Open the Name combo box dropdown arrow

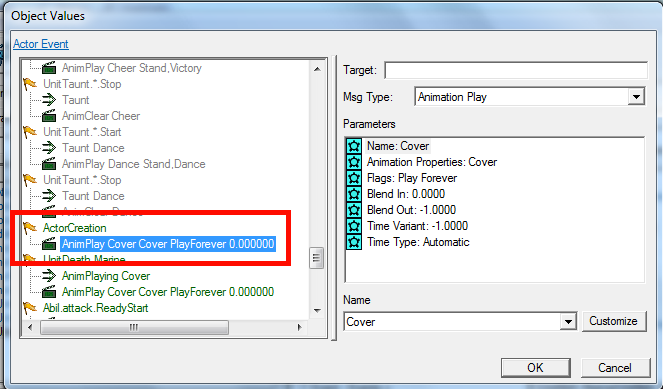pos(568,322)
